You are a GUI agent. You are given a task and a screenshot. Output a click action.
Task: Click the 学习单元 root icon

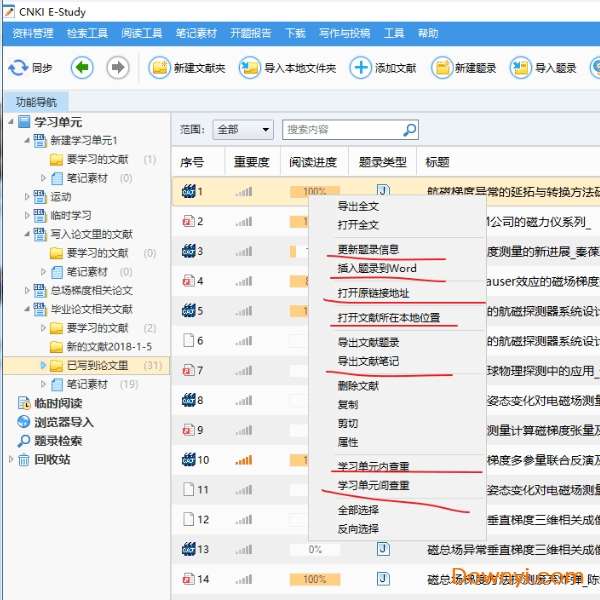[24, 122]
